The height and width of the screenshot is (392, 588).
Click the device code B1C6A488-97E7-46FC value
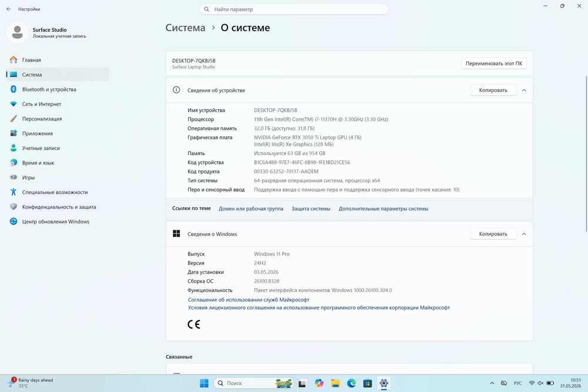coord(302,162)
